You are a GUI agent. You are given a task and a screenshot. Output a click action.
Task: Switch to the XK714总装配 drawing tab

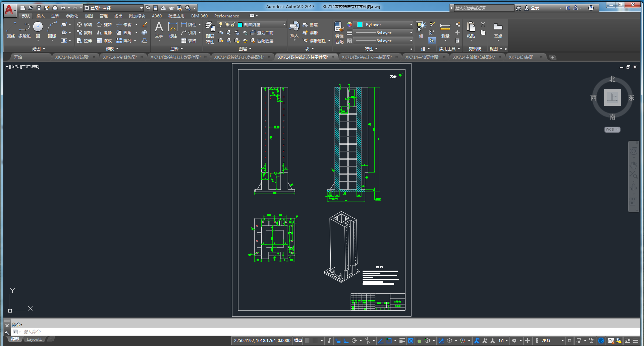tap(521, 57)
